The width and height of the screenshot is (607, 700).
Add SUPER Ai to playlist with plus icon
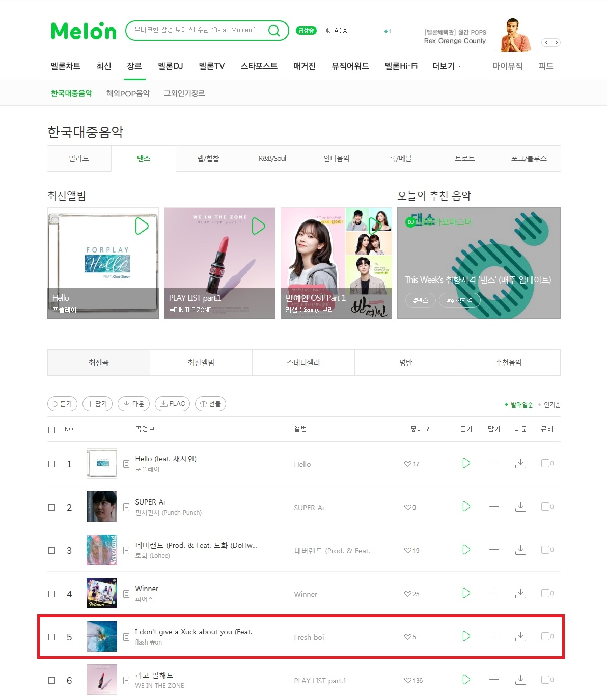(x=494, y=507)
